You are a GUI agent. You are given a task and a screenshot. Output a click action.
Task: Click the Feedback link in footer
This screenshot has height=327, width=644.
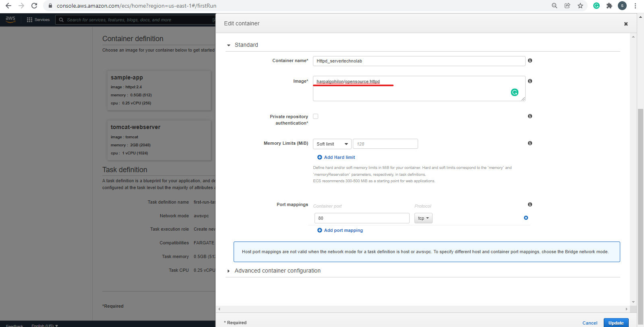tap(14, 325)
